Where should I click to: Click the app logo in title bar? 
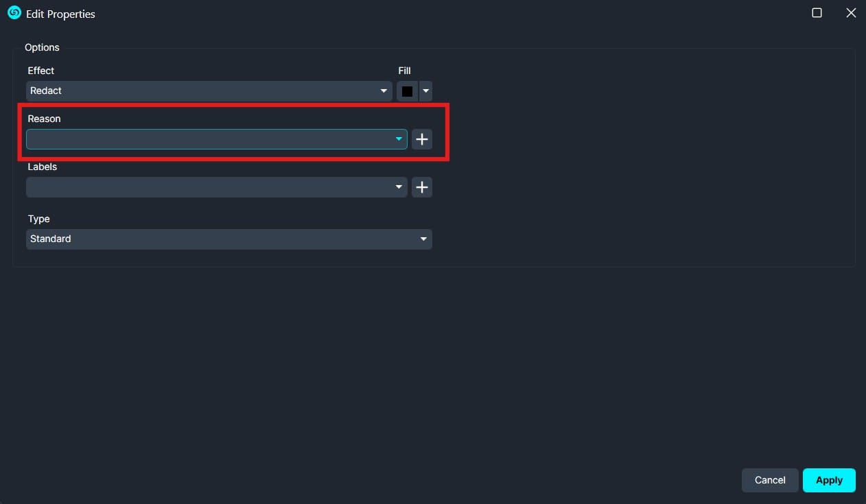(x=14, y=13)
